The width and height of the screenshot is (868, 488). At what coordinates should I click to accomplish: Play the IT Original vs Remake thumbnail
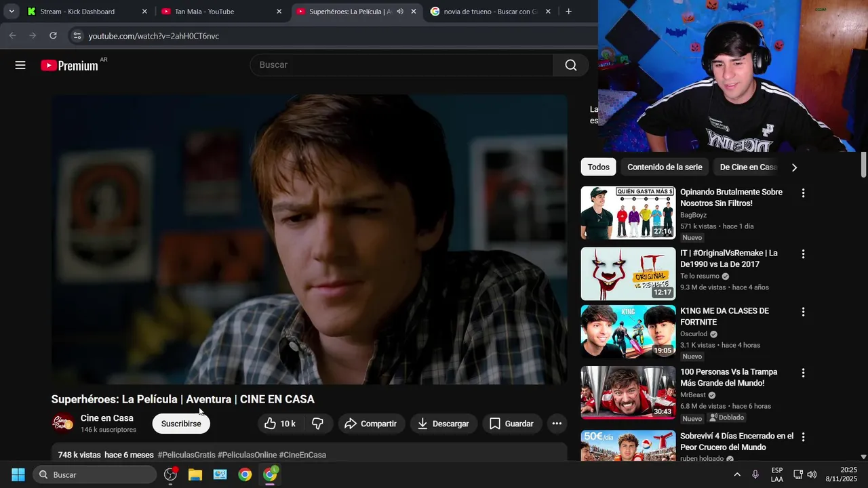[x=628, y=274]
